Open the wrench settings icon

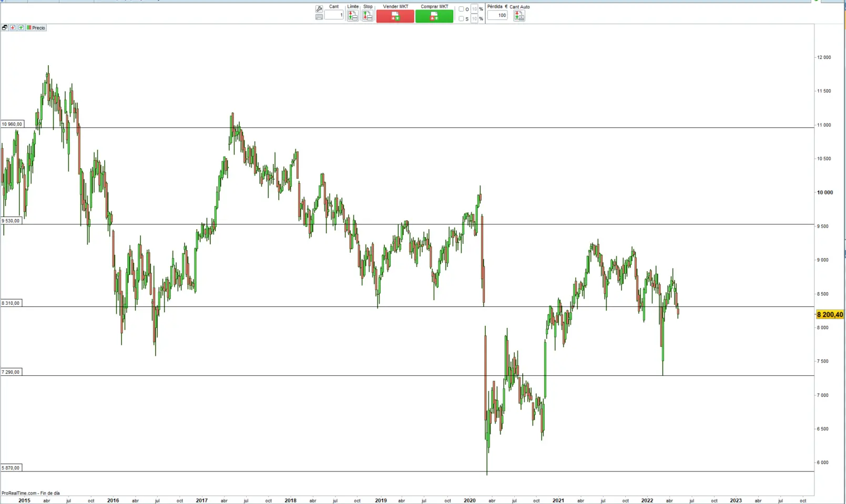319,9
